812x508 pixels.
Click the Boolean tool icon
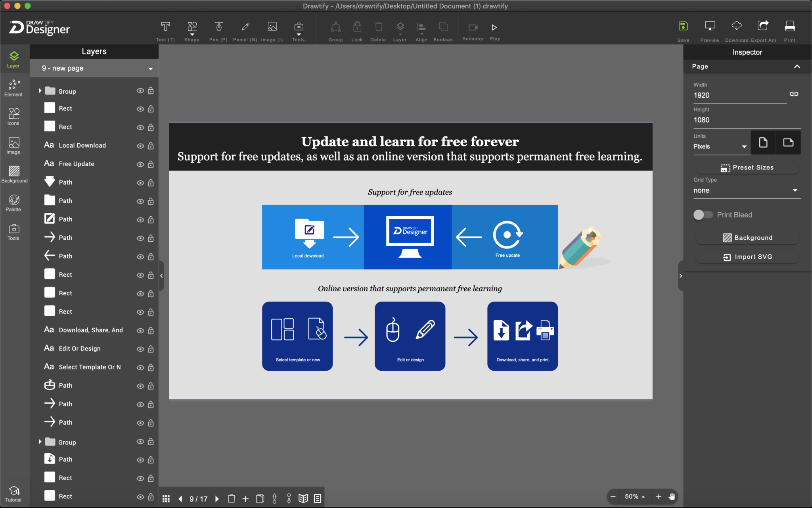[443, 27]
